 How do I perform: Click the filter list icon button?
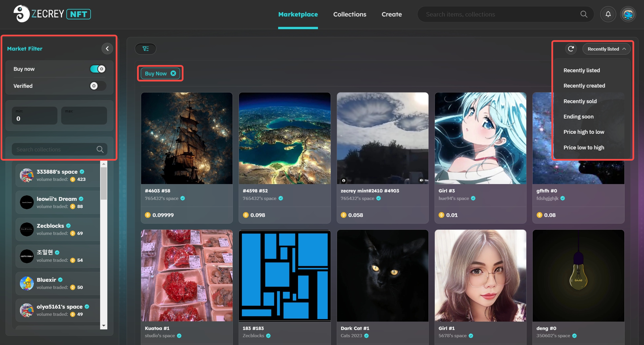(145, 49)
